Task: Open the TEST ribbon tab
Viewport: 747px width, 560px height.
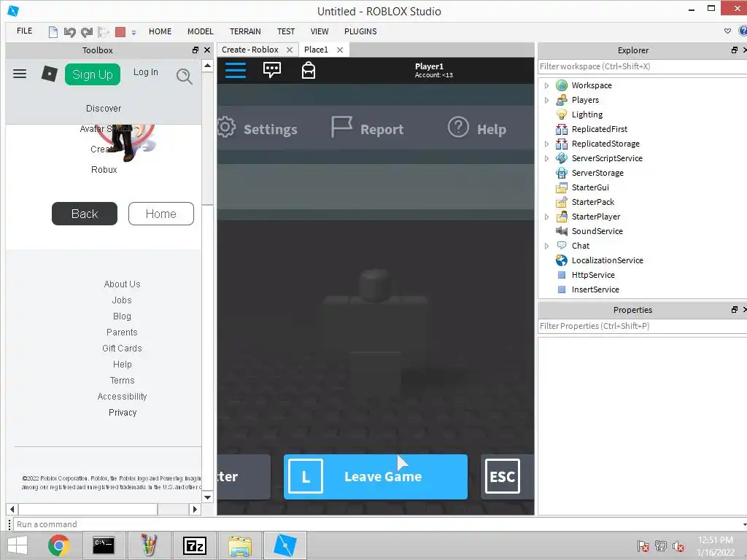Action: (286, 31)
